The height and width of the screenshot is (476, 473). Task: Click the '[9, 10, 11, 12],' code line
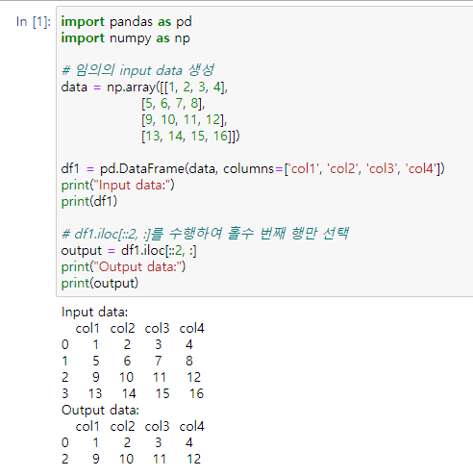pos(185,120)
